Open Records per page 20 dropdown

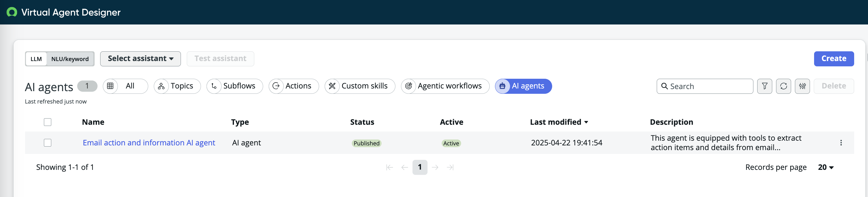click(826, 167)
